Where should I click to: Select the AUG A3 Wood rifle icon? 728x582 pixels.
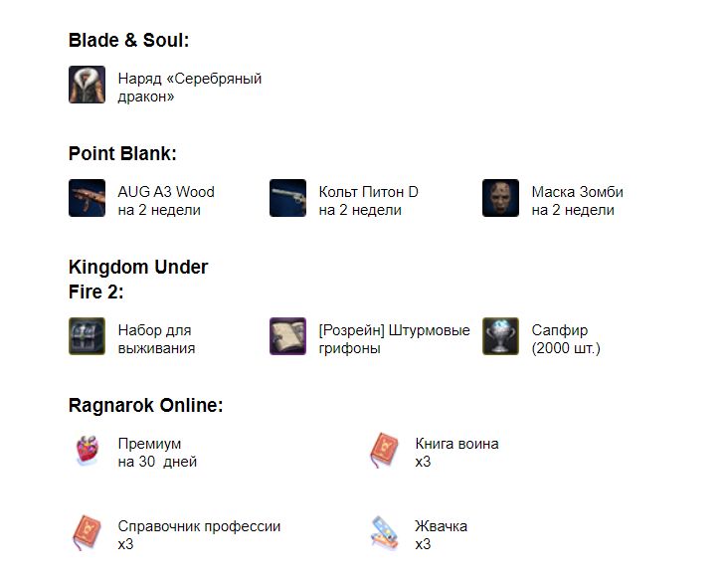tap(87, 198)
